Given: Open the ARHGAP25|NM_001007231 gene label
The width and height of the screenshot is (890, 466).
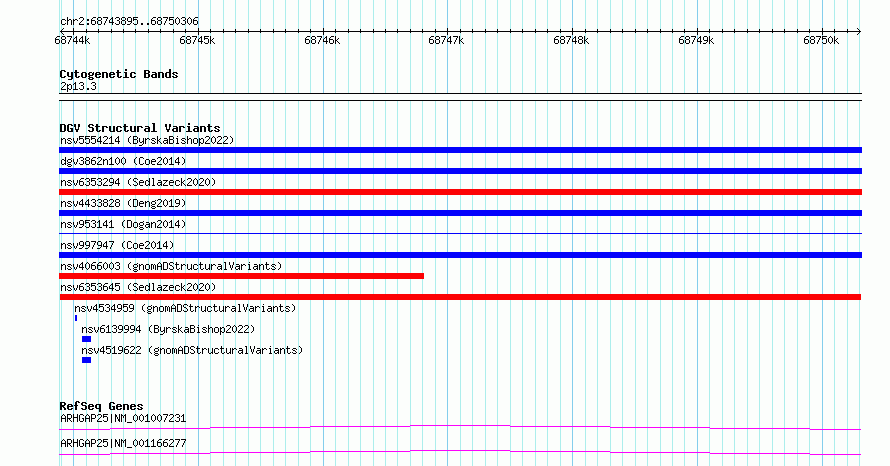Looking at the screenshot, I should tap(123, 418).
